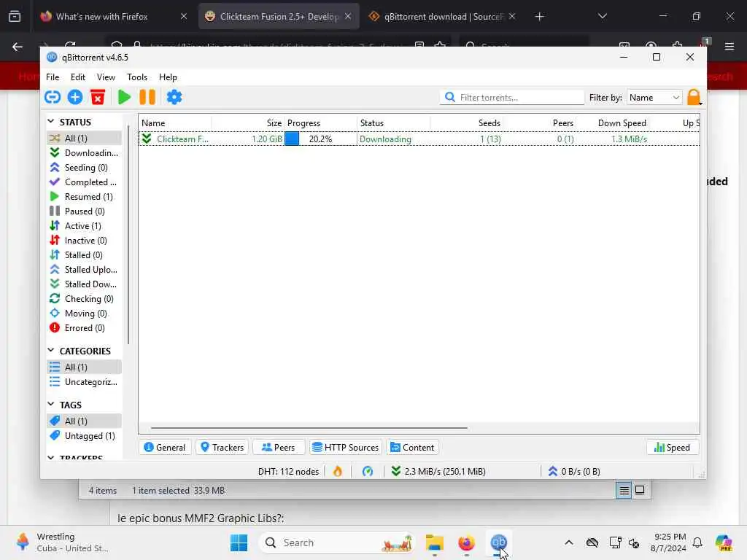Open Options via the blue gear icon
This screenshot has height=560, width=747.
(x=174, y=97)
